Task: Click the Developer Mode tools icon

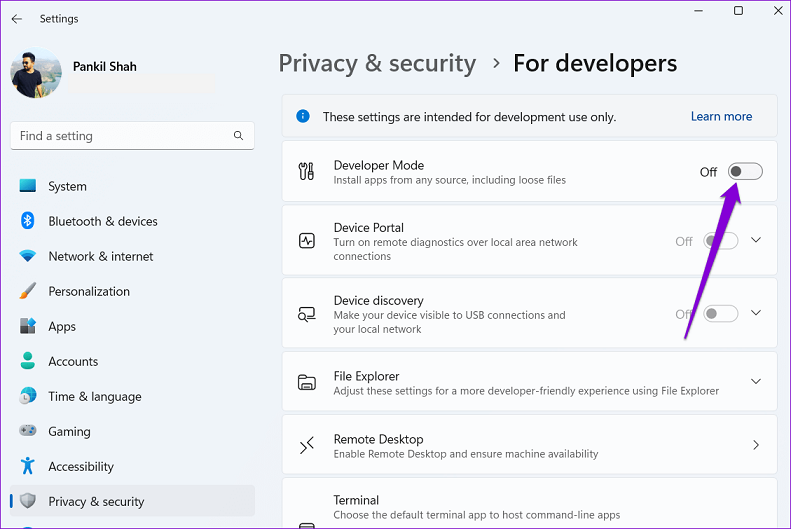Action: pos(307,172)
